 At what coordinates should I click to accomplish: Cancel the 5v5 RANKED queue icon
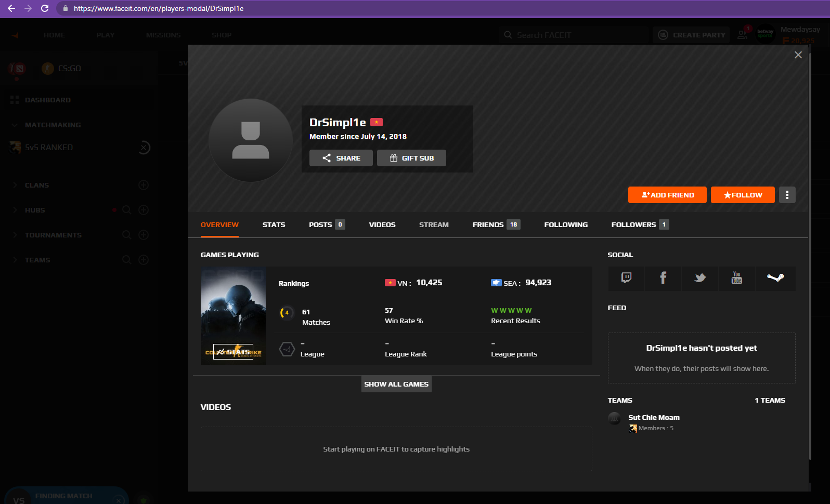coord(145,148)
